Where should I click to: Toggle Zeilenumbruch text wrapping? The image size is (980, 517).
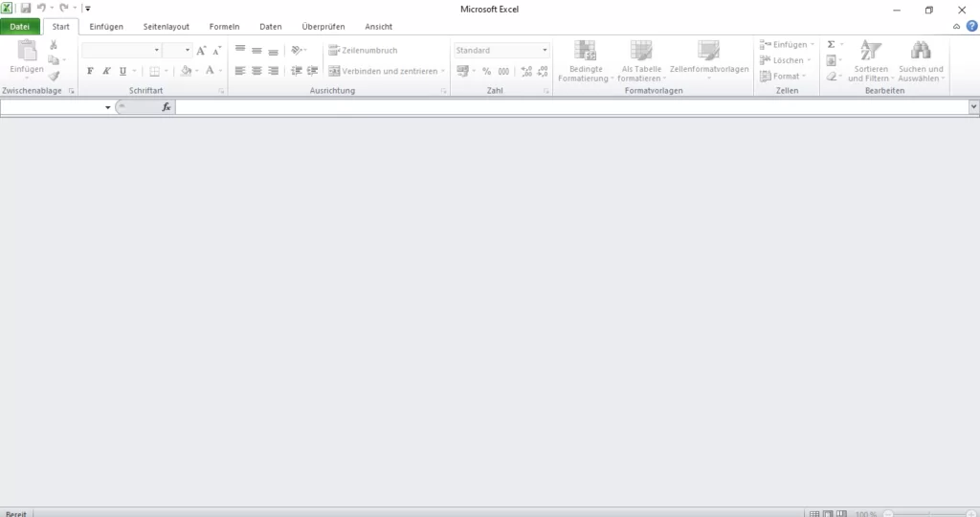click(x=362, y=50)
